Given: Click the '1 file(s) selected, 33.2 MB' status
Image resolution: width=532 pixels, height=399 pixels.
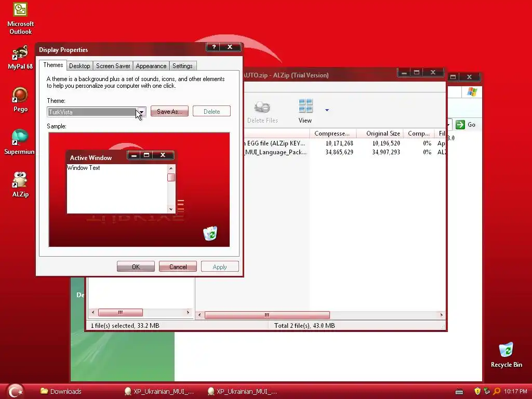Looking at the screenshot, I should point(125,325).
